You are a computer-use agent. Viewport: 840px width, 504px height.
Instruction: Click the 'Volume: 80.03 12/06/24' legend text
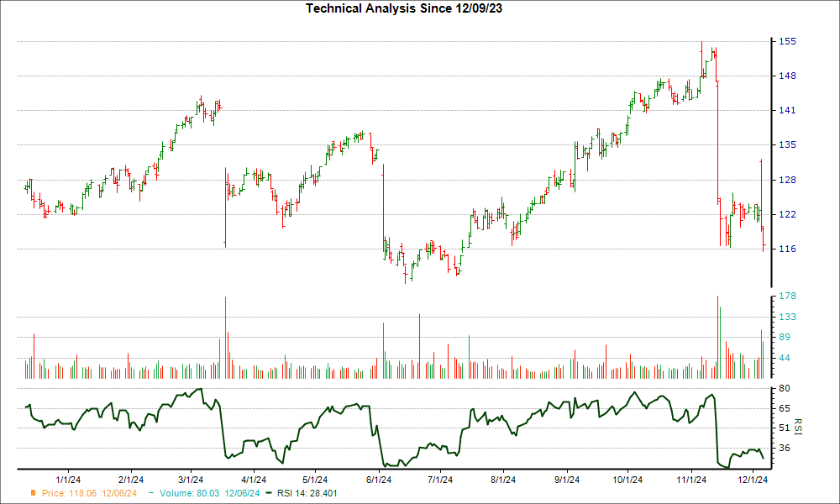pyautogui.click(x=209, y=493)
